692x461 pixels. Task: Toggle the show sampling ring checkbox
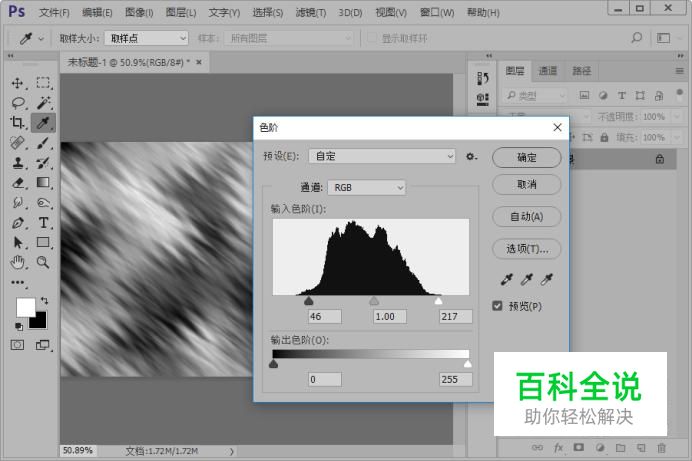pos(372,38)
